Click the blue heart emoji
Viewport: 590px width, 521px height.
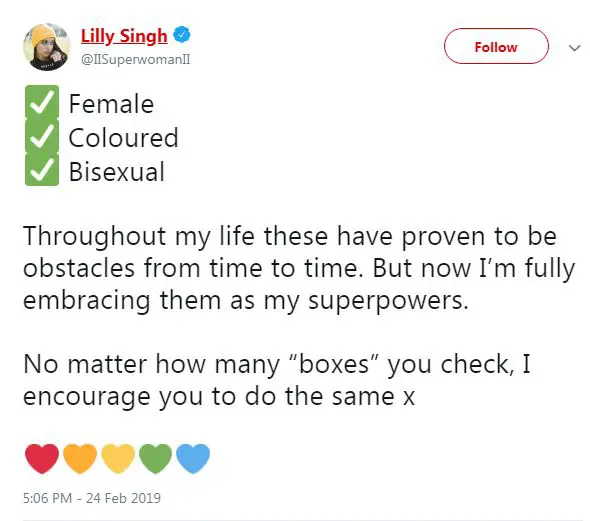193,458
